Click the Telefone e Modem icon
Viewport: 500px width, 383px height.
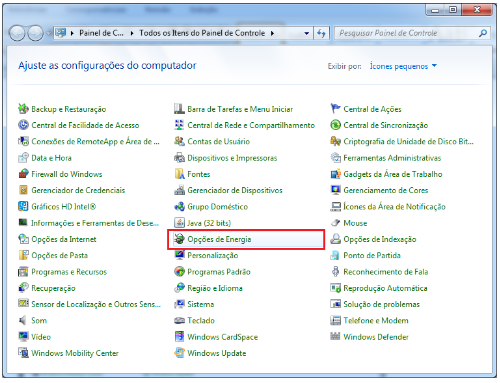pos(335,320)
